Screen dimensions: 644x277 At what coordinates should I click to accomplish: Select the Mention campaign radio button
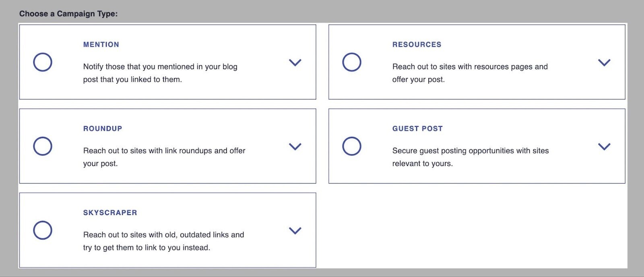tap(43, 62)
